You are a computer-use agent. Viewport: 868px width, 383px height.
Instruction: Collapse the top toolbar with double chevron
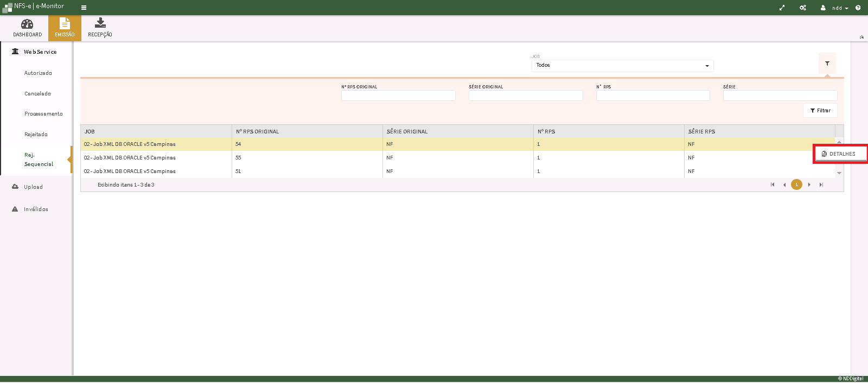tap(861, 37)
